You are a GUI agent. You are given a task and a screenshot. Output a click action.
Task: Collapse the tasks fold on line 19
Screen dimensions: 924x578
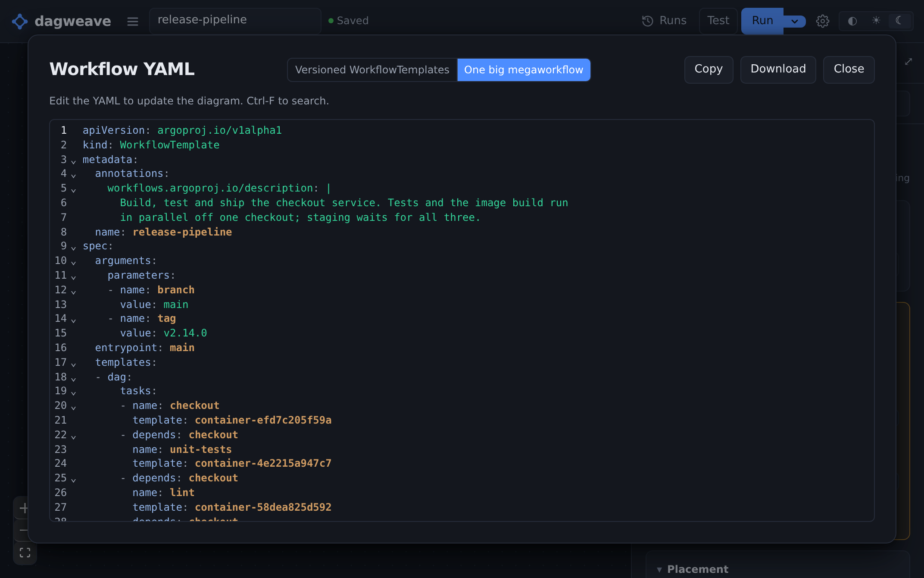(x=73, y=393)
